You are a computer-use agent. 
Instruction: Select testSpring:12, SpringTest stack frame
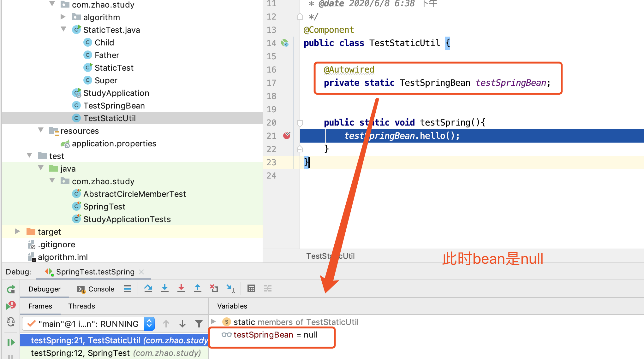(116, 353)
